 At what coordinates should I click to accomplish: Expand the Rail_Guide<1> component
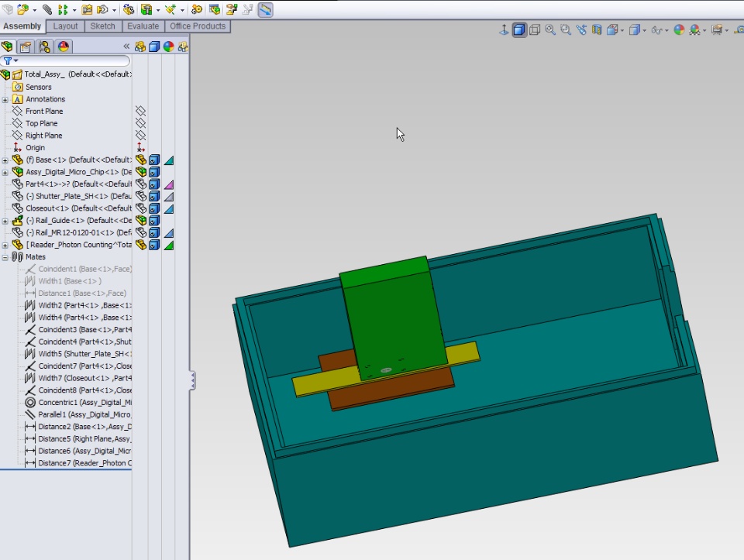[x=5, y=221]
